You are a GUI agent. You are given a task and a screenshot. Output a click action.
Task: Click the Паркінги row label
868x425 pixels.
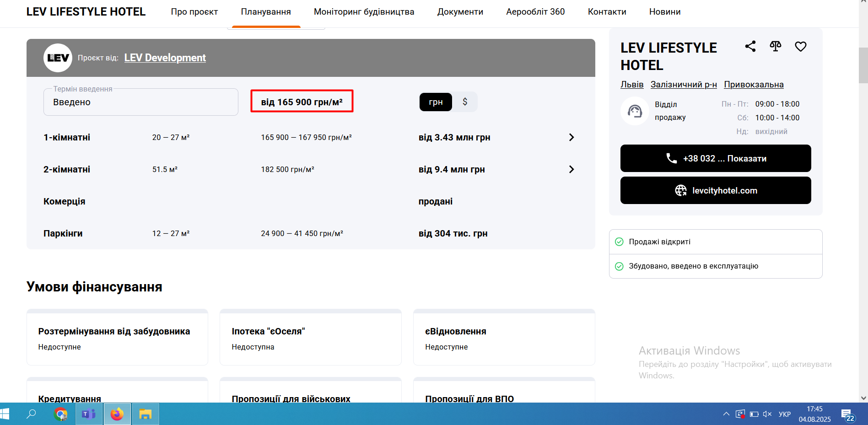[63, 233]
